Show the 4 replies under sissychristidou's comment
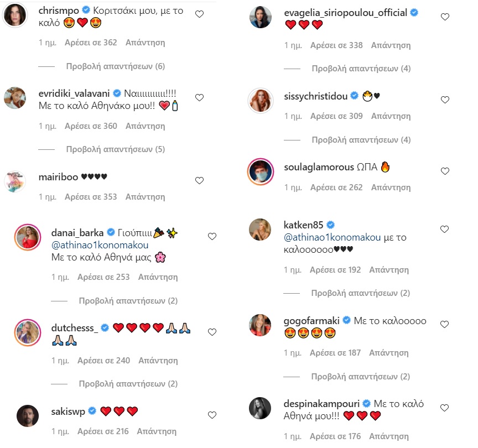 pos(361,140)
